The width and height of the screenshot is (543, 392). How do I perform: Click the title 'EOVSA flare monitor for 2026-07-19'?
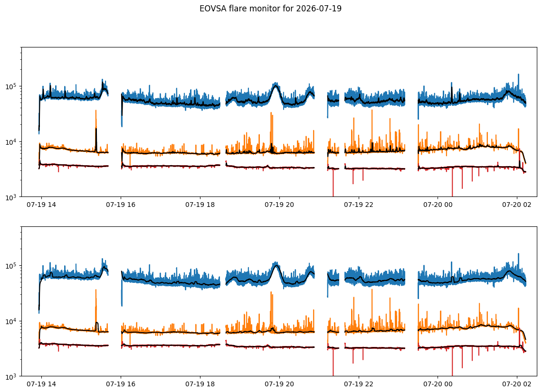click(270, 9)
